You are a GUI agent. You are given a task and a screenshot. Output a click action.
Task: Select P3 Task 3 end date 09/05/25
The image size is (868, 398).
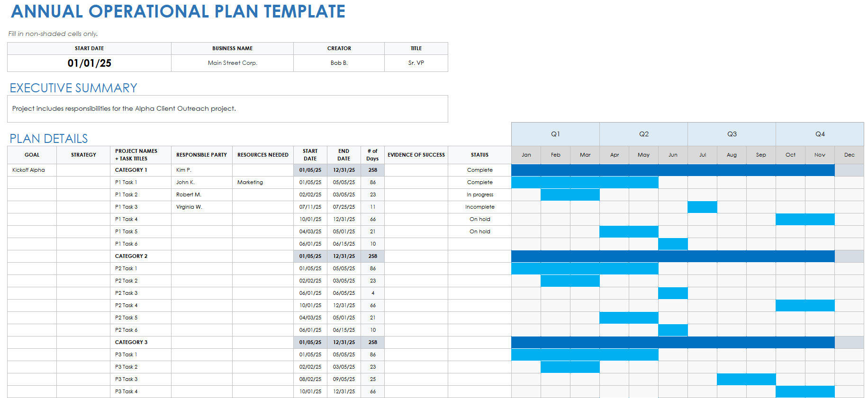point(344,379)
